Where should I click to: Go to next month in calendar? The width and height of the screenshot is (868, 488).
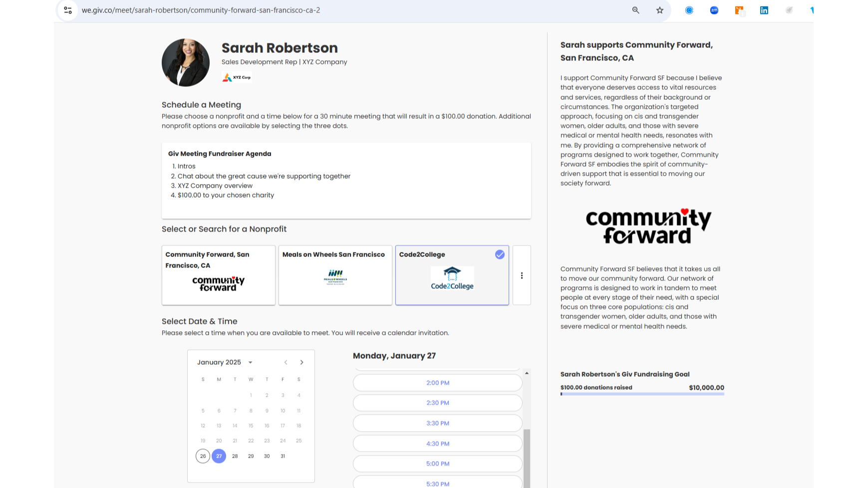(x=301, y=362)
